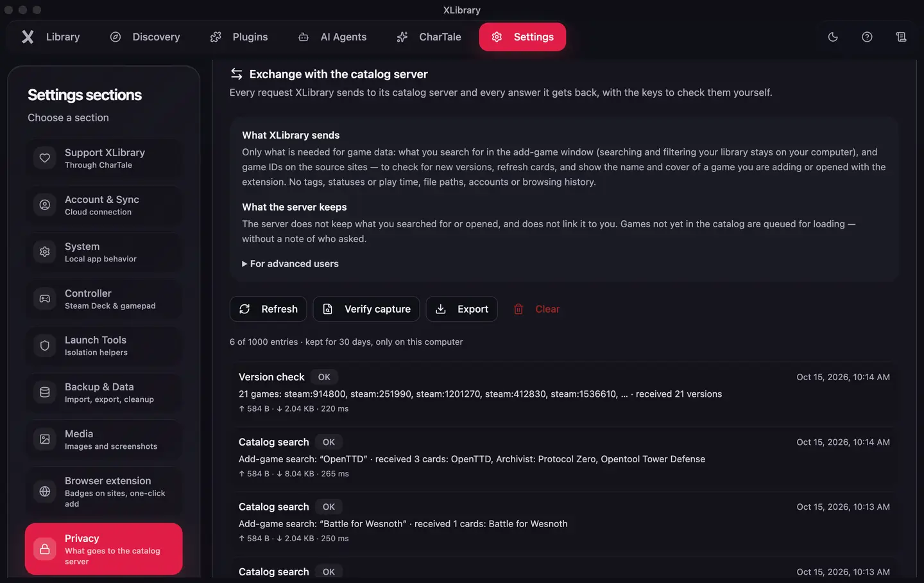Screen dimensions: 924x583
Task: Expand the For advanced users section
Action: (x=290, y=263)
